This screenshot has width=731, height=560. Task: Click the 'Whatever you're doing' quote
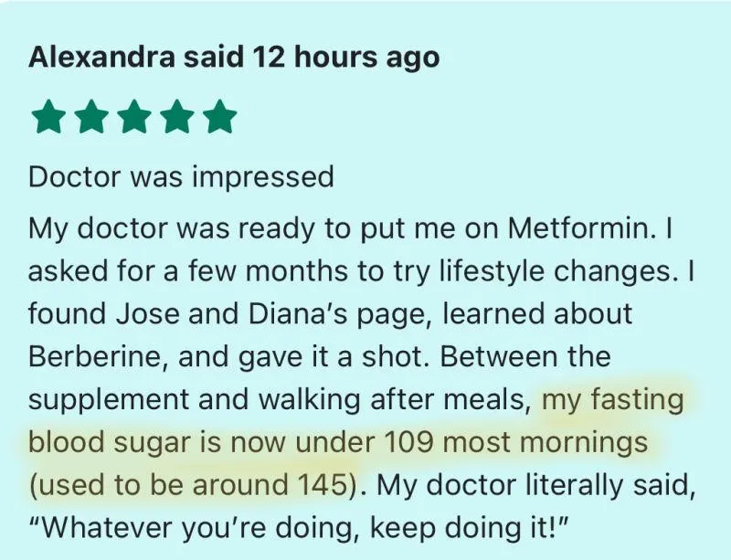[194, 528]
